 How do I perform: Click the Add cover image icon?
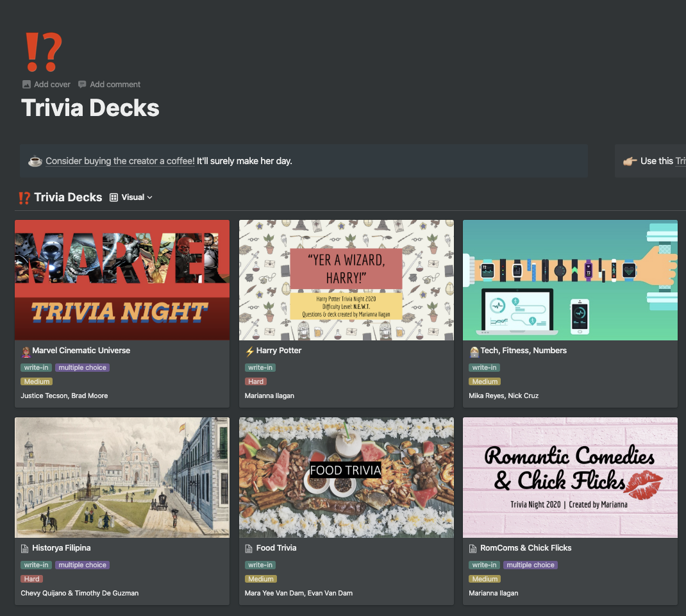pos(26,84)
